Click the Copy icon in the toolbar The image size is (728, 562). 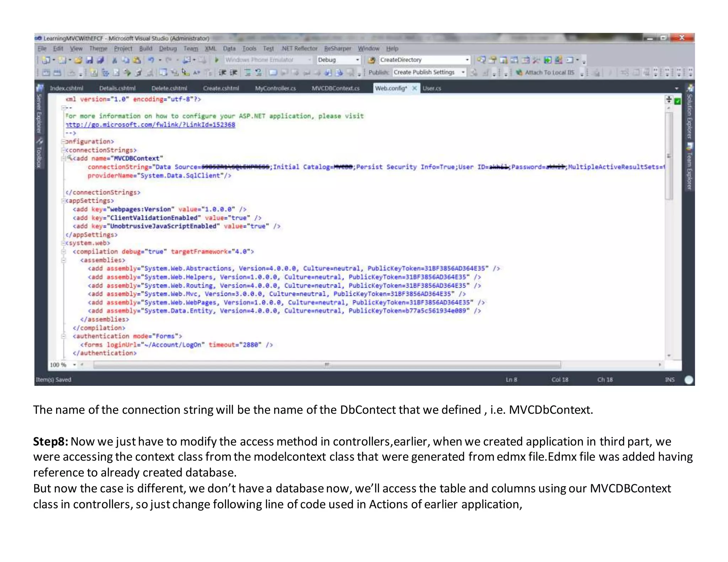pos(126,60)
